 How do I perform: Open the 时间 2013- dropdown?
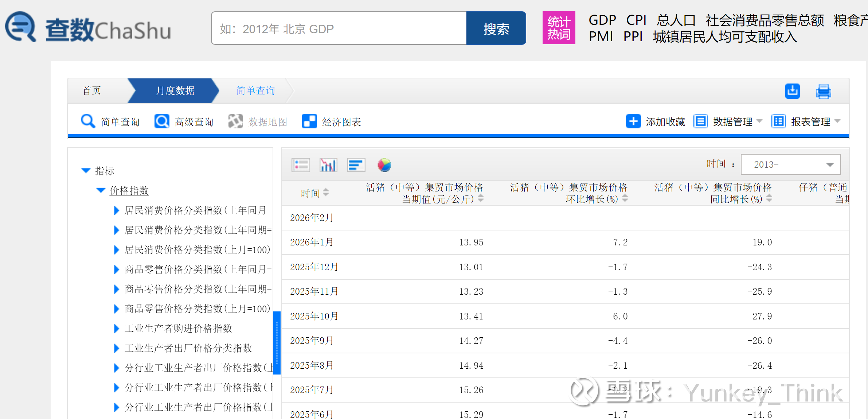click(791, 164)
